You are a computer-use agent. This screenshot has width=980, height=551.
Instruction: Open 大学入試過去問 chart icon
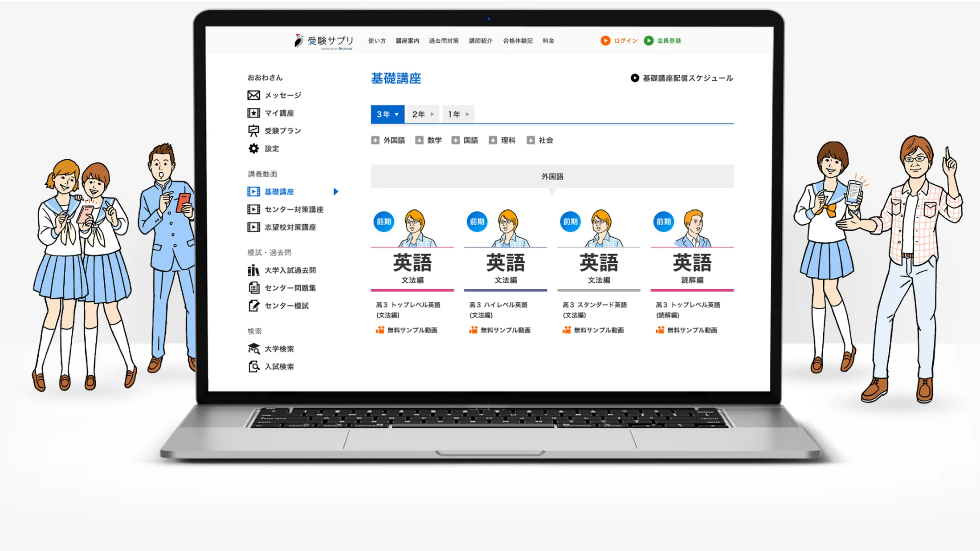(254, 270)
